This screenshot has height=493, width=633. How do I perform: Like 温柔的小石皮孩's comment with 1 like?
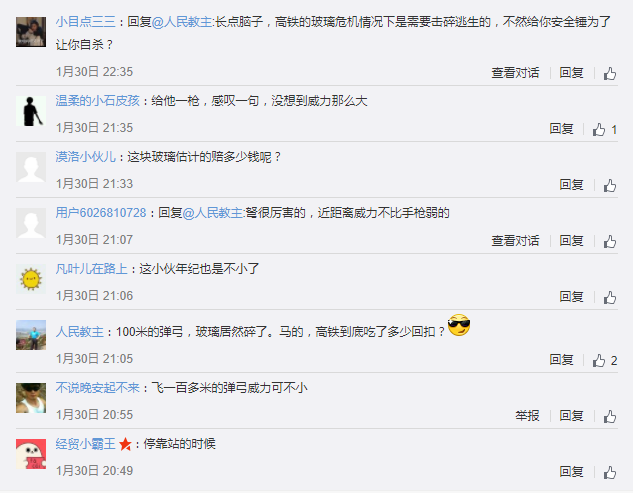point(599,130)
